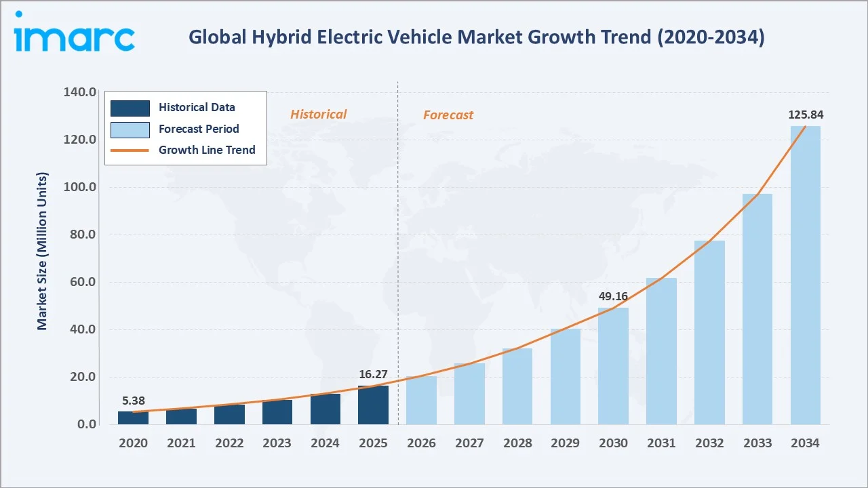Click the 100.0 y-axis value

point(80,187)
